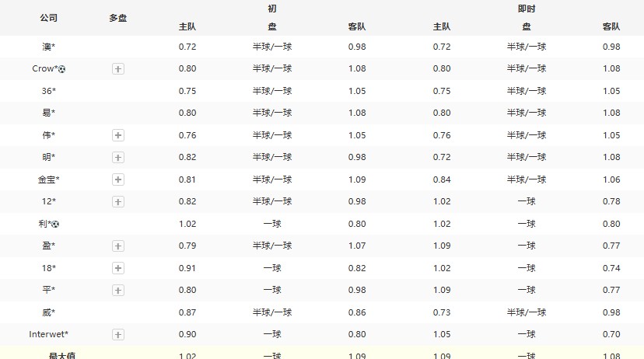This screenshot has height=359, width=644.
Task: Click the plus icon in the Crow* row
Action: [118, 69]
